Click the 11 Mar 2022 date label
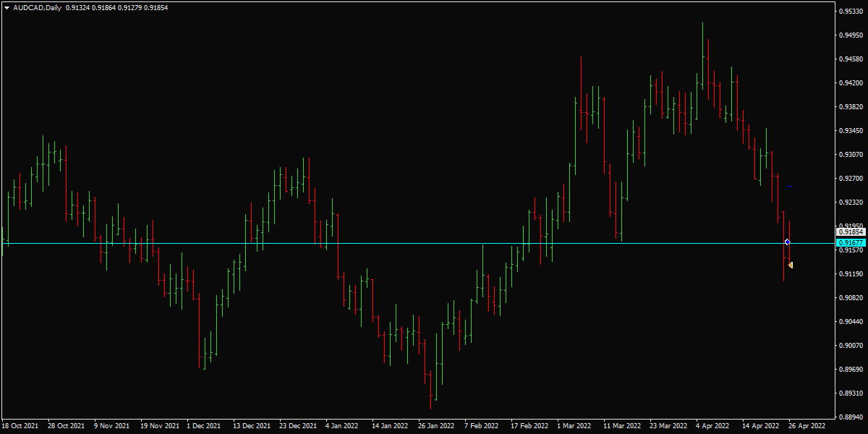This screenshot has width=868, height=434. [621, 426]
